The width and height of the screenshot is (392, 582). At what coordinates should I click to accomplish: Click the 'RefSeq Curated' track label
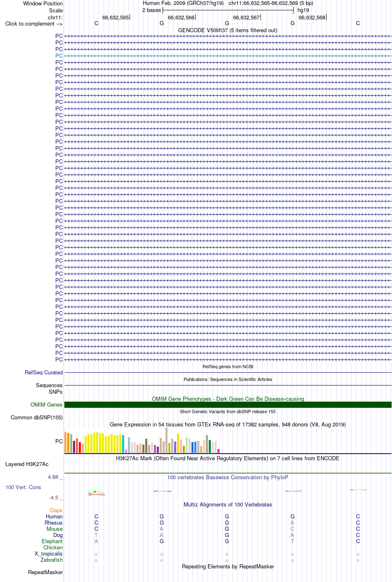point(44,372)
